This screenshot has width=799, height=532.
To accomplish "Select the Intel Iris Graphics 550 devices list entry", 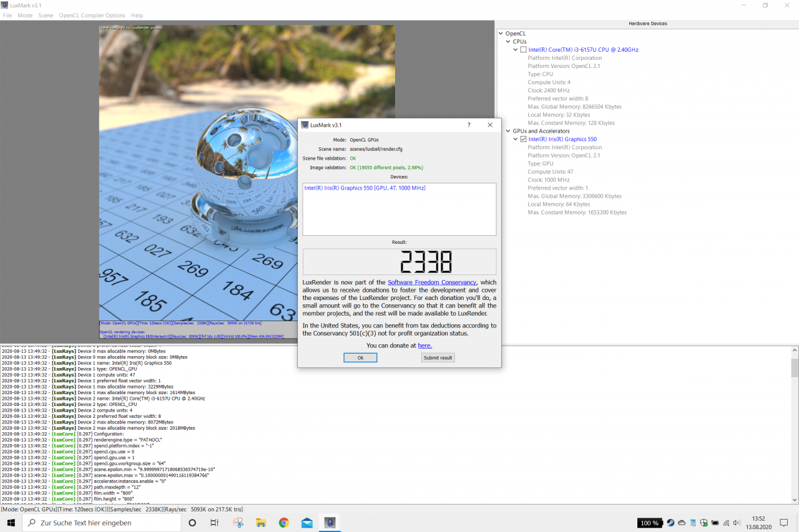I will pos(365,188).
